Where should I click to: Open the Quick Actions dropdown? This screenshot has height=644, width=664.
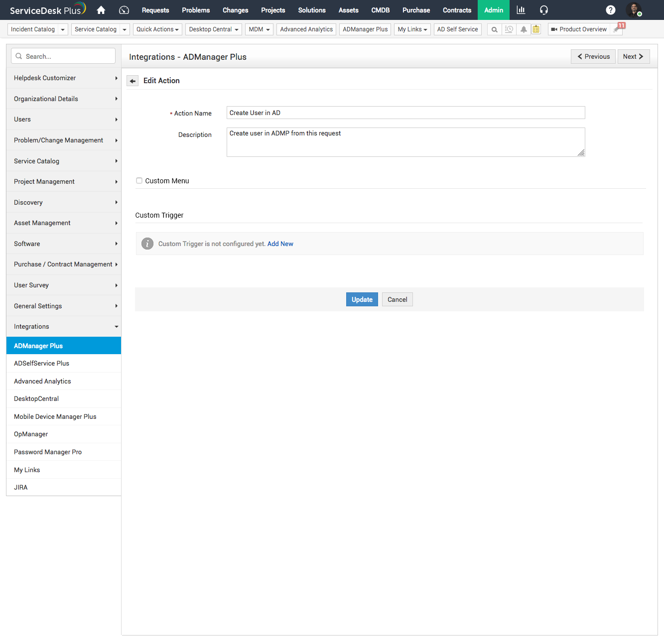click(157, 29)
